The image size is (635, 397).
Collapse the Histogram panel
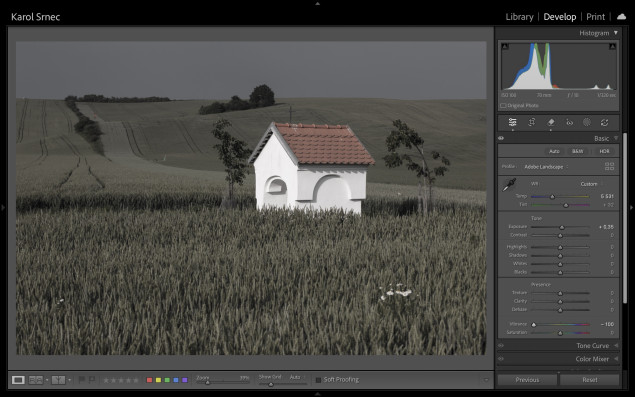616,33
